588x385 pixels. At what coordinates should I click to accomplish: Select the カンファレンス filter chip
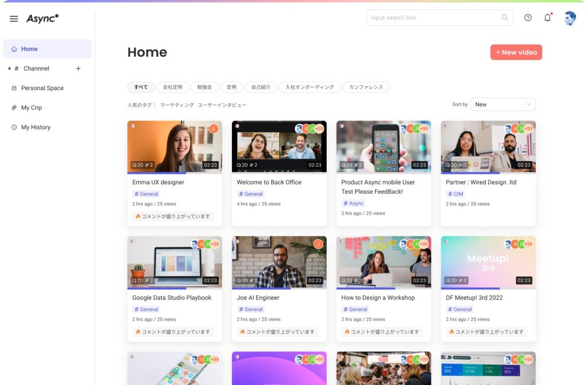[366, 87]
